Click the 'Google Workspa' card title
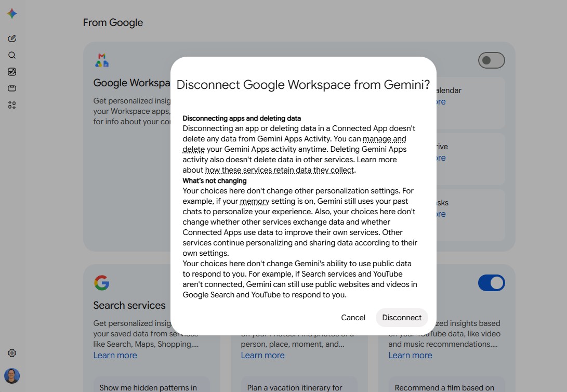567x392 pixels. click(x=131, y=83)
